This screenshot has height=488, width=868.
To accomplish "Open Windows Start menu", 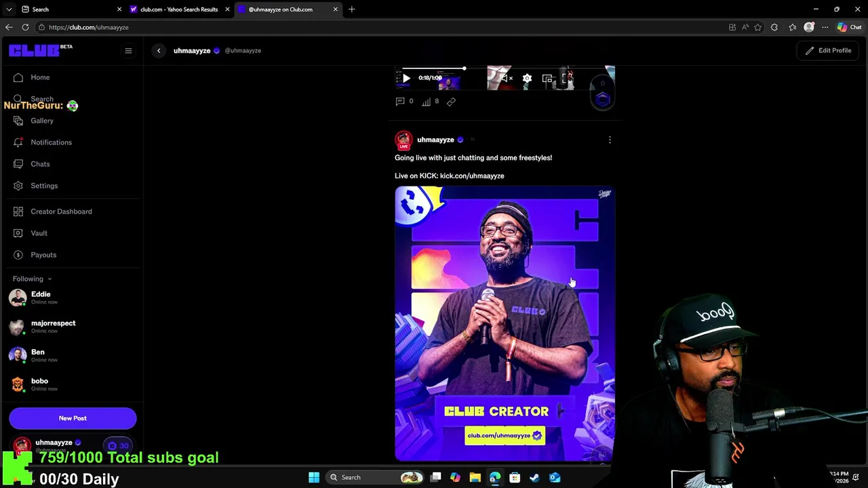I will point(314,477).
